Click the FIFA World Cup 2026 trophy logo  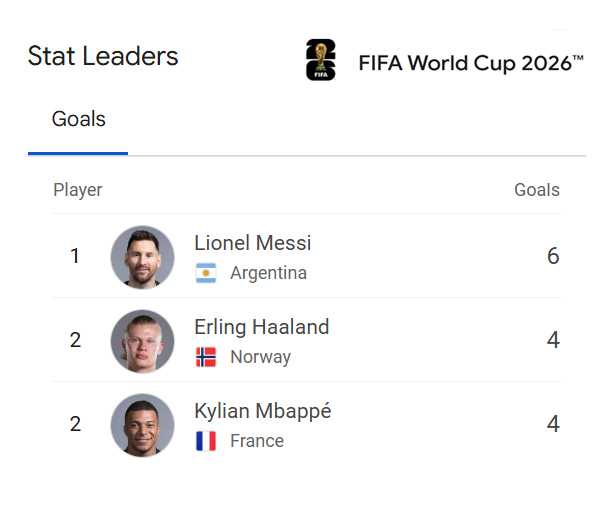click(x=321, y=60)
